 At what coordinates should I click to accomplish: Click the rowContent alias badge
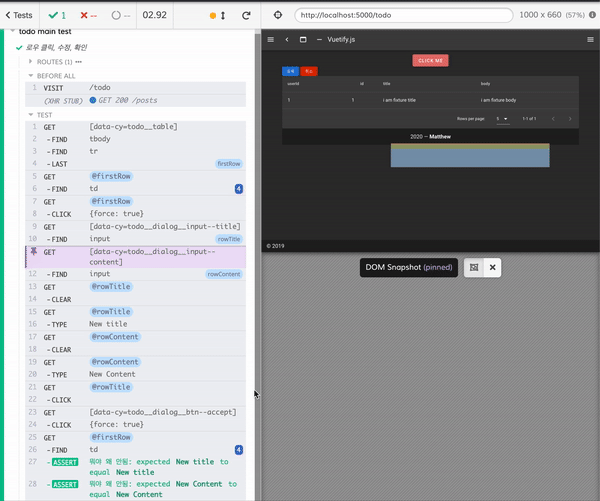(x=224, y=274)
